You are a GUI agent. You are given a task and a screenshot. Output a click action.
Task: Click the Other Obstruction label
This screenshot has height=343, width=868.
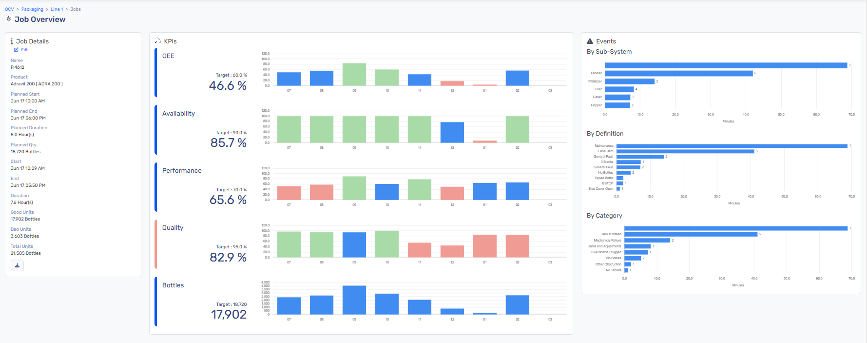[608, 264]
